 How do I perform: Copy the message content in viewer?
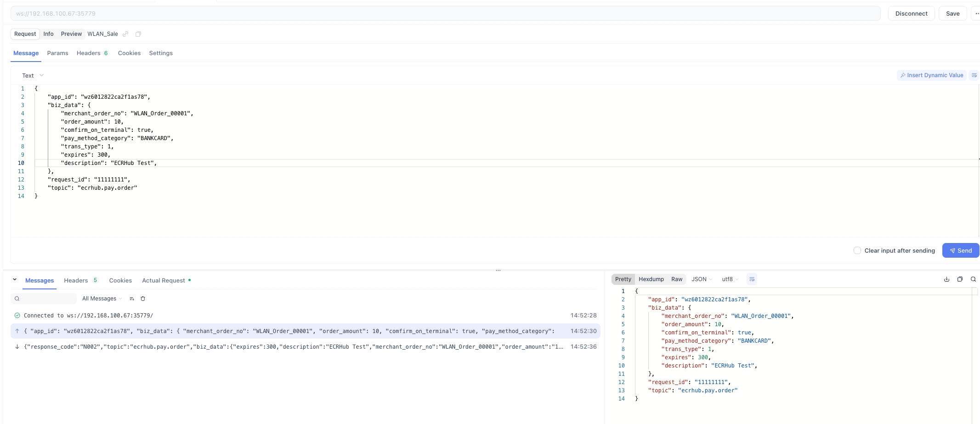pyautogui.click(x=960, y=279)
